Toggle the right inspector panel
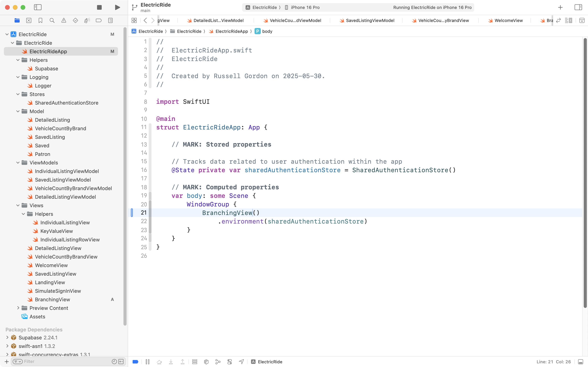This screenshot has width=588, height=367. tap(578, 7)
